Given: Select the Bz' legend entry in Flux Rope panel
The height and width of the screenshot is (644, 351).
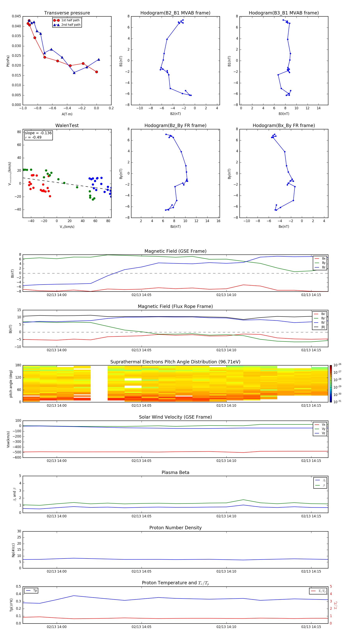Looking at the screenshot, I should coord(320,323).
